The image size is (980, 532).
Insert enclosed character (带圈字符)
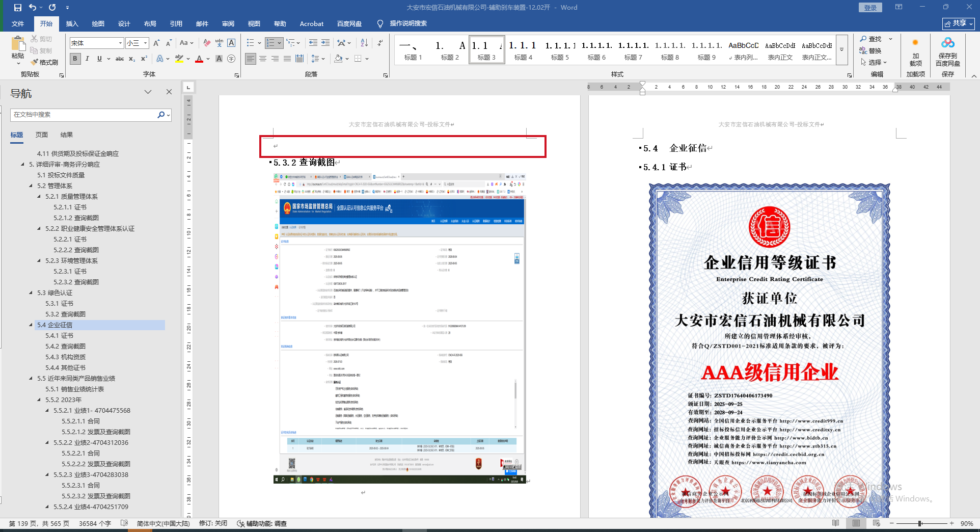tap(231, 59)
